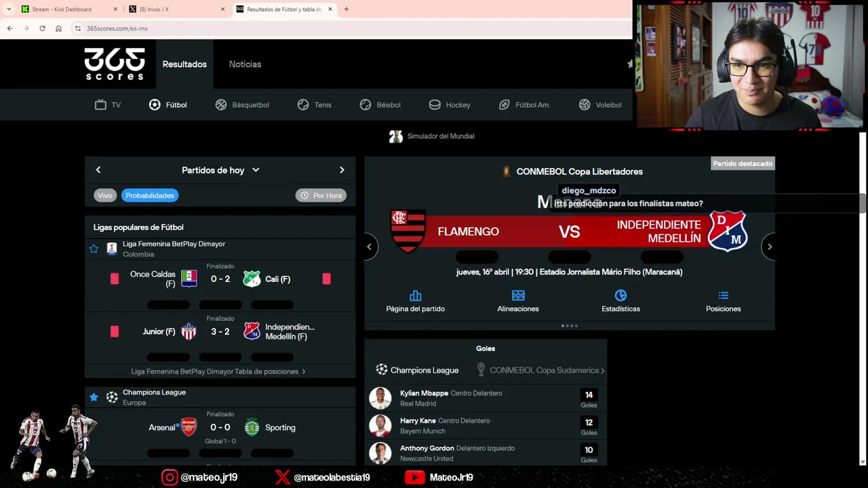Toggle the Probabilidades filter
This screenshot has height=488, width=868.
[x=150, y=195]
